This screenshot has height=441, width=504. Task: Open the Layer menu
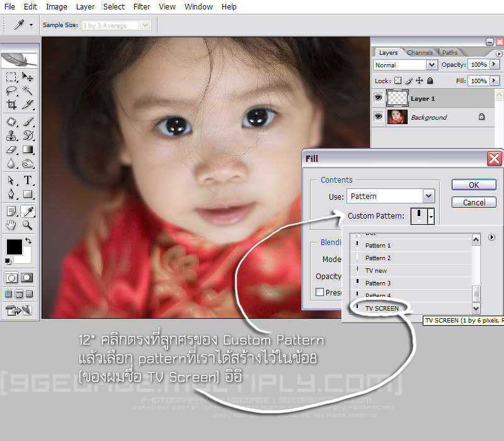85,7
